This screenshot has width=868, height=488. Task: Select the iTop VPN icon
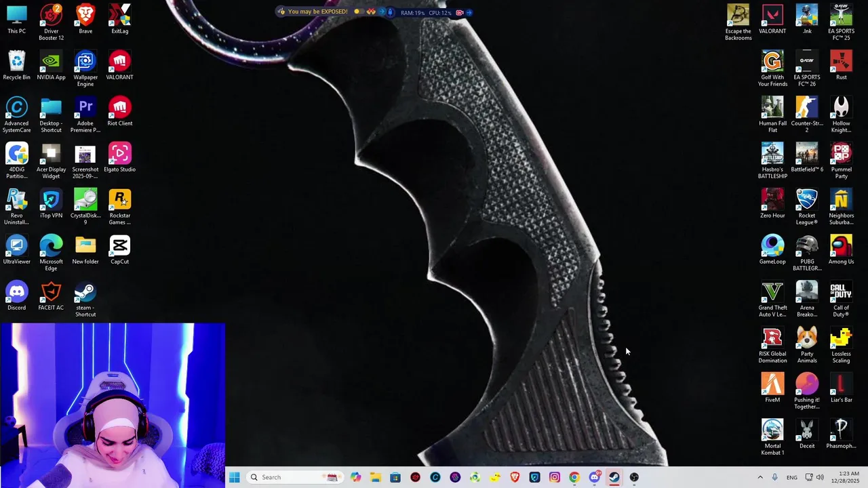(x=51, y=203)
